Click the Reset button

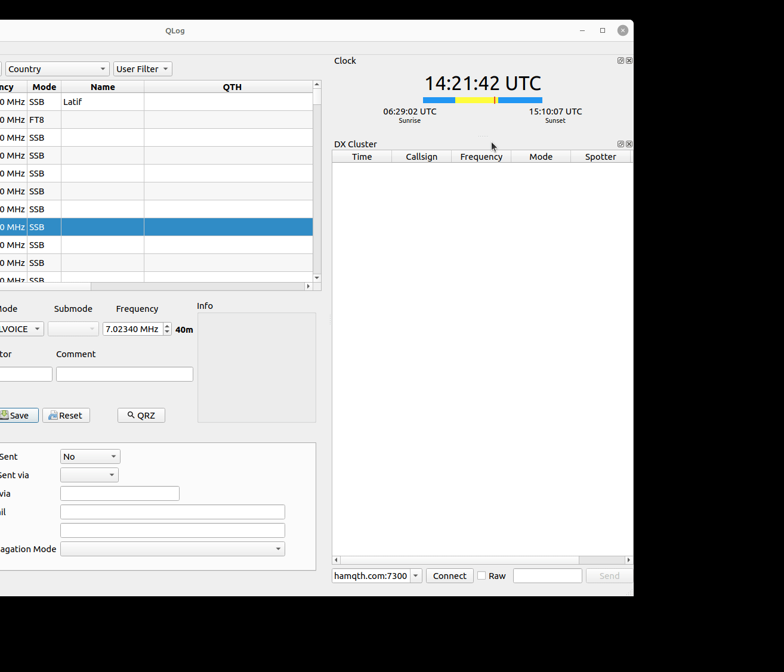click(x=66, y=416)
